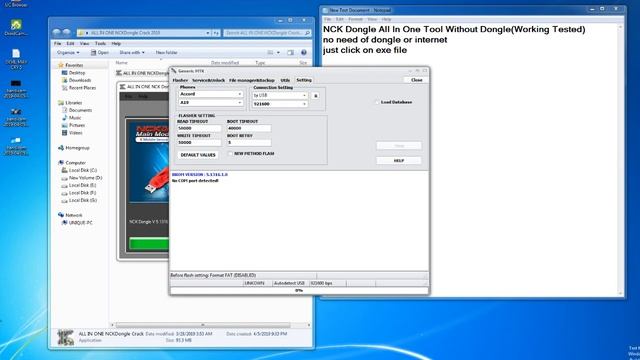Open the Music library
640x360 pixels.
[x=75, y=118]
